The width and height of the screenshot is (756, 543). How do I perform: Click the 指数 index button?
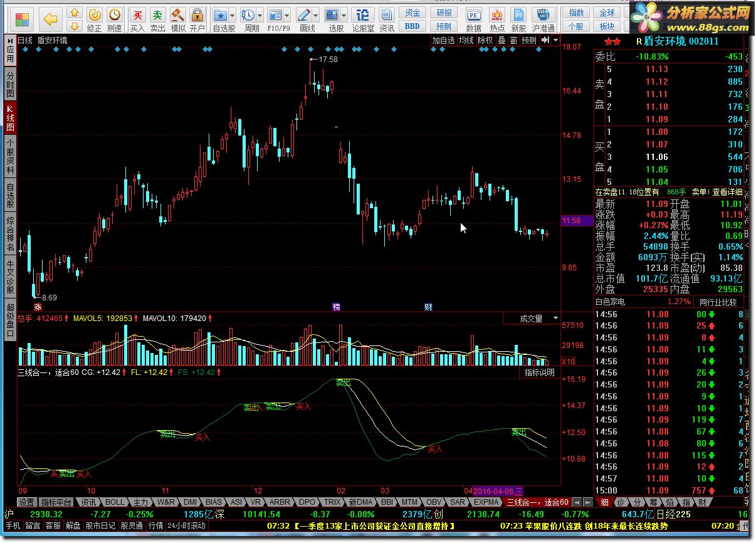(577, 13)
